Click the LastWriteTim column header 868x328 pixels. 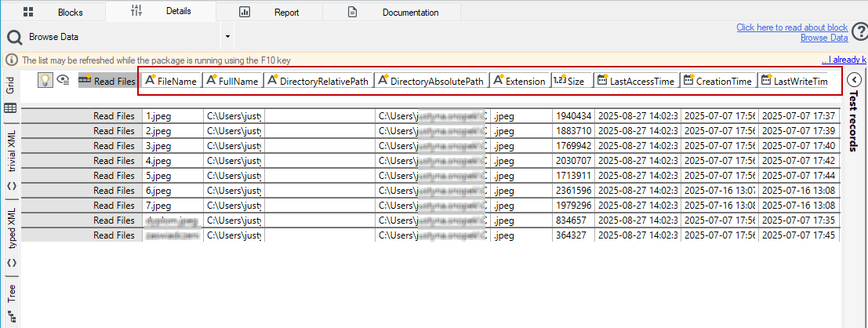pos(794,81)
